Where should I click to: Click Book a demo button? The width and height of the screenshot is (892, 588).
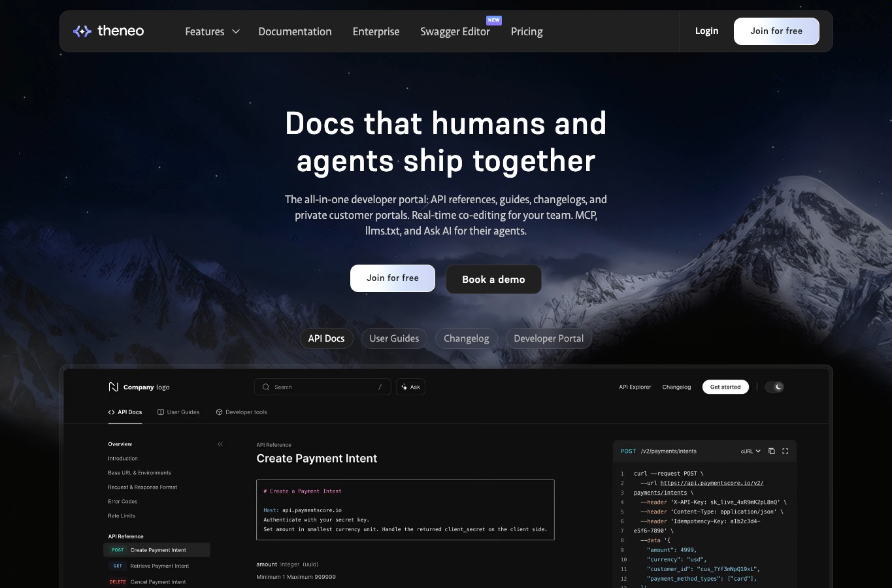click(493, 280)
